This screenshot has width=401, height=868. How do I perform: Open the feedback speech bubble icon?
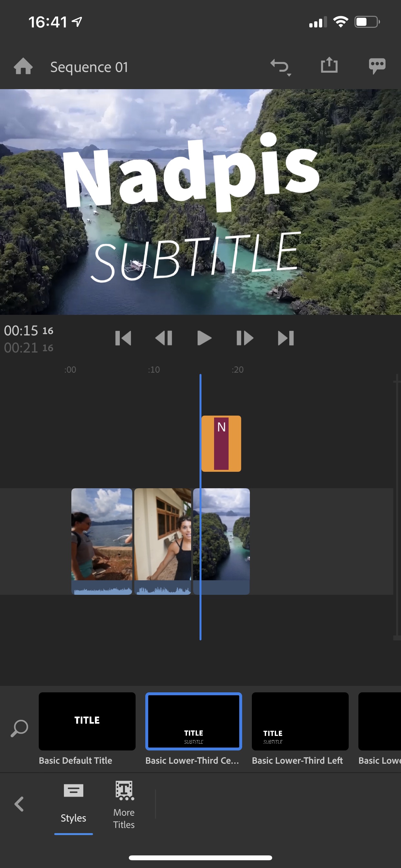click(x=377, y=66)
